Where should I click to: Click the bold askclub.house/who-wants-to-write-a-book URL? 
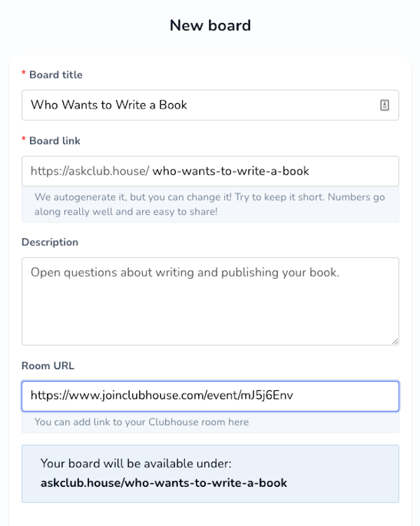point(164,483)
